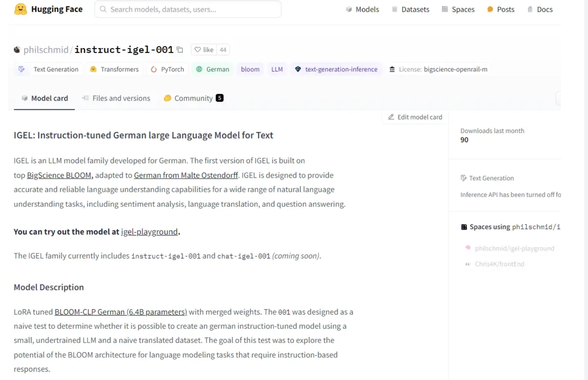588x380 pixels.
Task: Open the BigScience BLOOM link
Action: (x=59, y=175)
